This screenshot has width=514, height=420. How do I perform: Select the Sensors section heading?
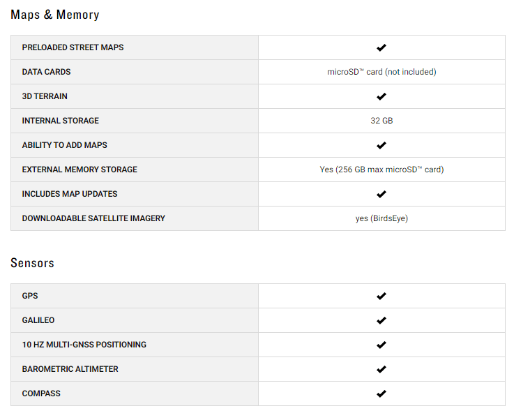click(x=33, y=263)
